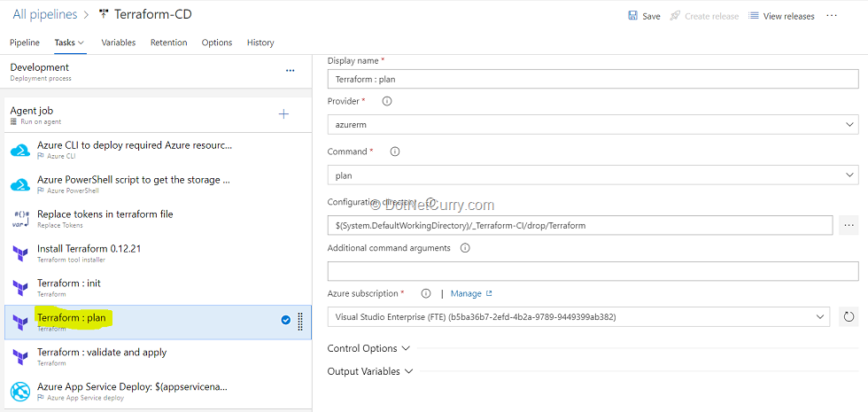Viewport: 868px width, 412px height.
Task: Expand the Output Variables section
Action: tap(370, 371)
